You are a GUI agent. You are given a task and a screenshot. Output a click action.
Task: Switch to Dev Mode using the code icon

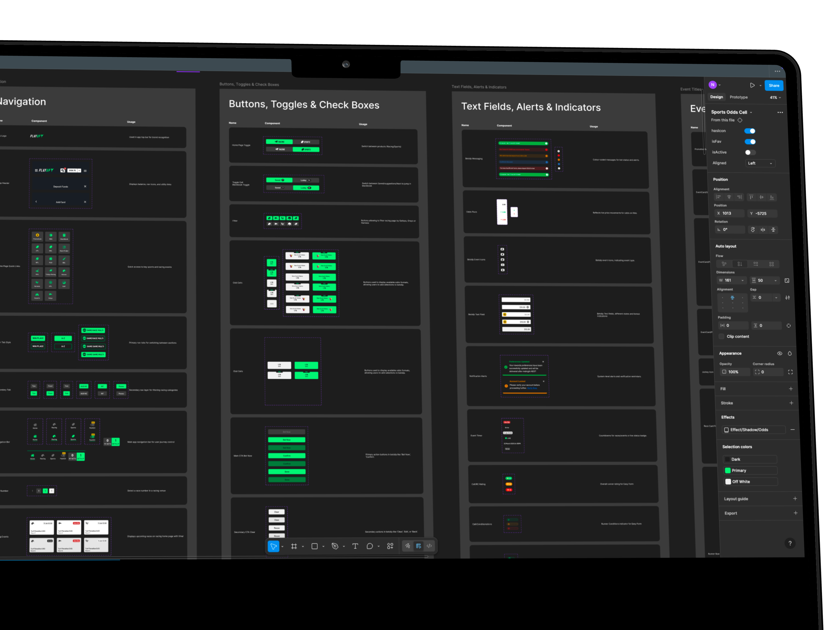tap(429, 546)
